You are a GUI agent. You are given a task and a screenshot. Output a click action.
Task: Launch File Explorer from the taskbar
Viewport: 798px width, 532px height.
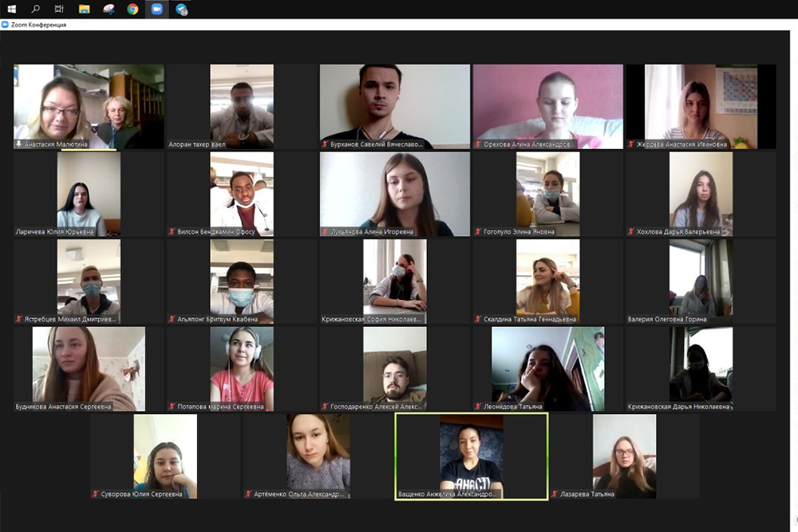pos(84,9)
